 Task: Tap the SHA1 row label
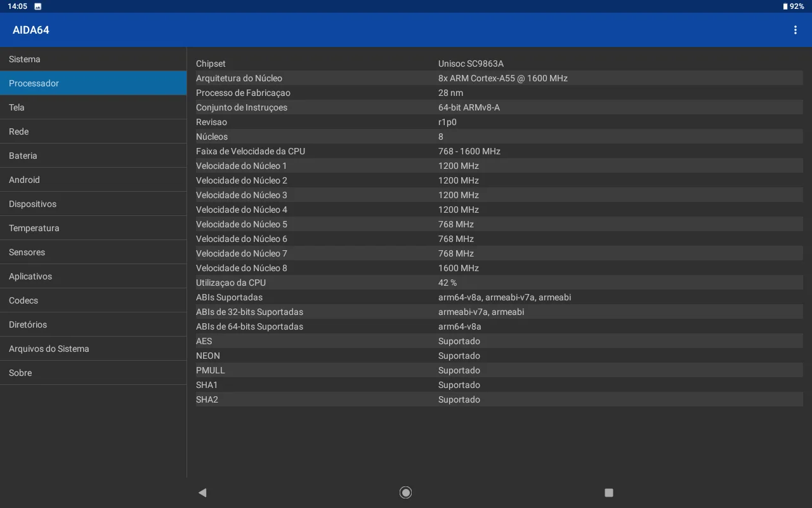(x=207, y=385)
